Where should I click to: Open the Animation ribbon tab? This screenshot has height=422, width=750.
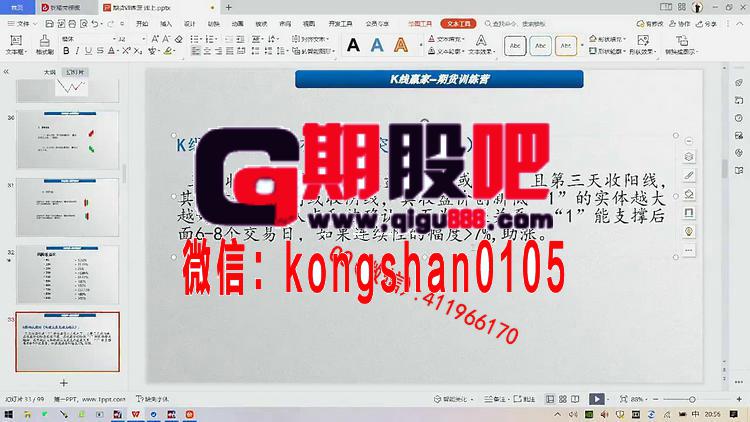coord(238,23)
